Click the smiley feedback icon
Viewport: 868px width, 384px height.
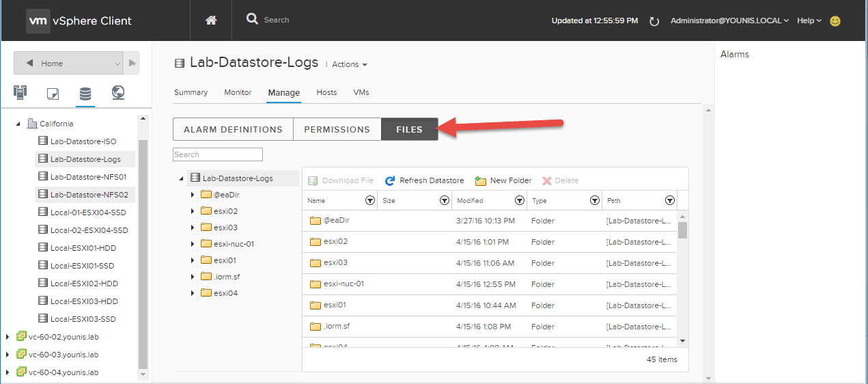[x=835, y=21]
